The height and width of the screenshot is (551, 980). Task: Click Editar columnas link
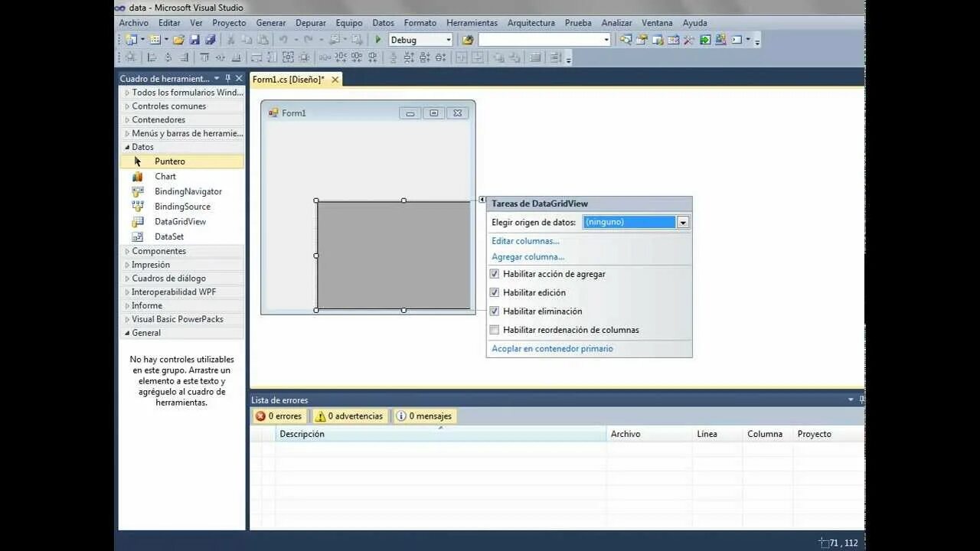[525, 241]
